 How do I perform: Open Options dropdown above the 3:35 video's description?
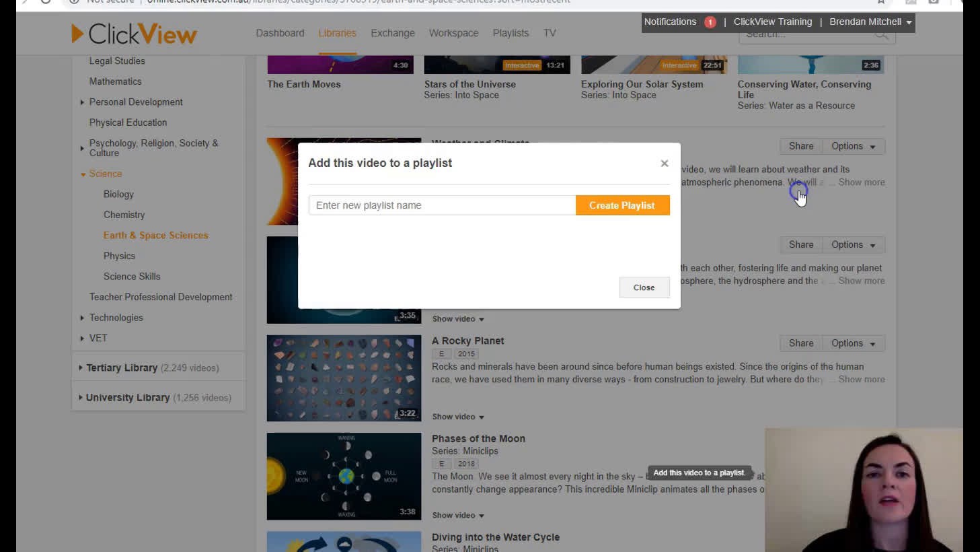(854, 244)
